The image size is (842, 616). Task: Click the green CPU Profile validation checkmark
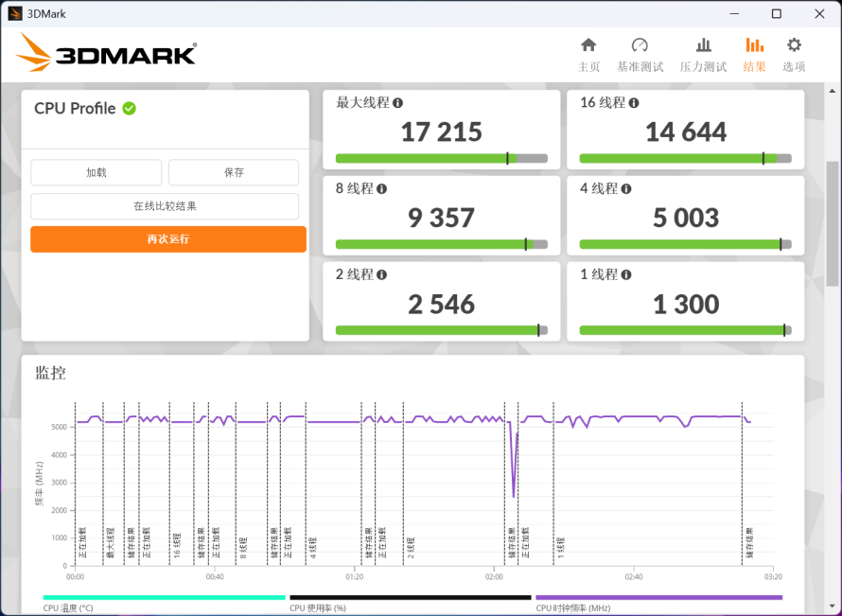(129, 109)
